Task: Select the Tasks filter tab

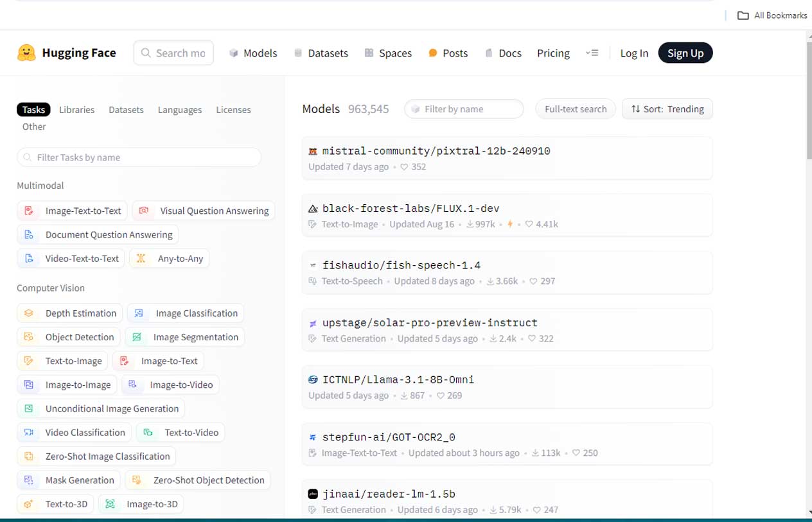Action: pyautogui.click(x=33, y=110)
